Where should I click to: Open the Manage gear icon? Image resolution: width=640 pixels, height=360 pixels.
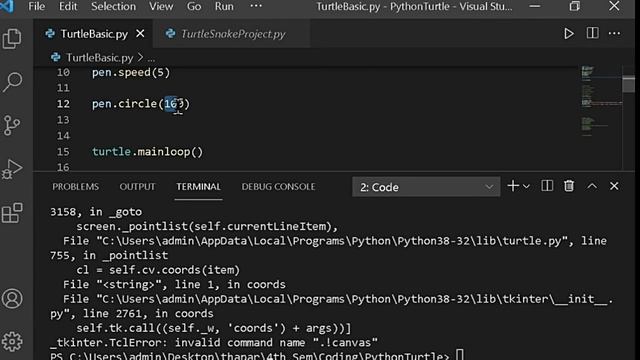tap(12, 342)
